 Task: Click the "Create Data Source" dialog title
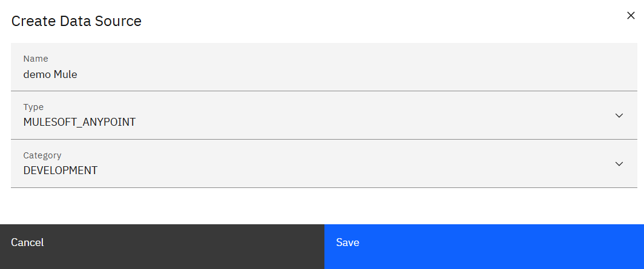tap(76, 21)
